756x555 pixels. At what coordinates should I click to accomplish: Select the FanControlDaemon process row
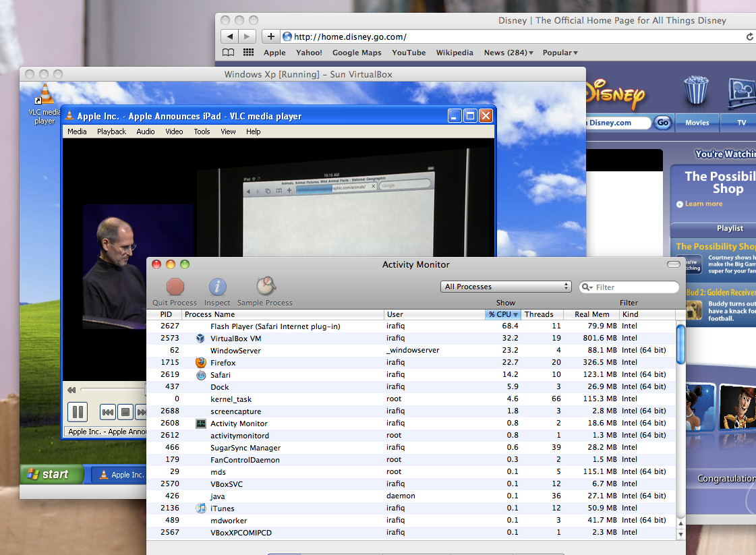pyautogui.click(x=411, y=459)
